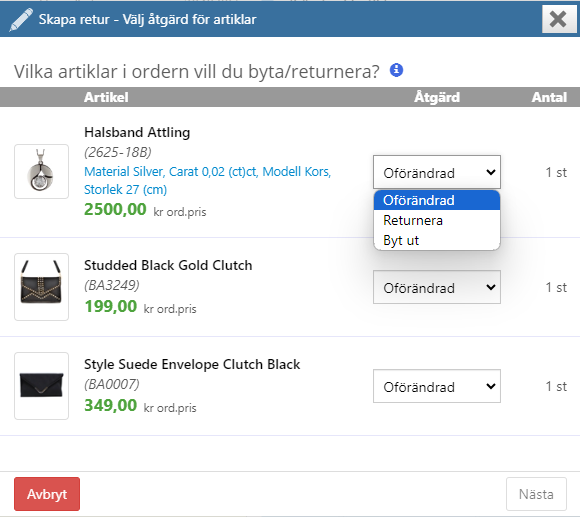Viewport: 580px width, 517px height.
Task: Expand action dropdown for Style Suede Envelope Clutch
Action: 437,386
